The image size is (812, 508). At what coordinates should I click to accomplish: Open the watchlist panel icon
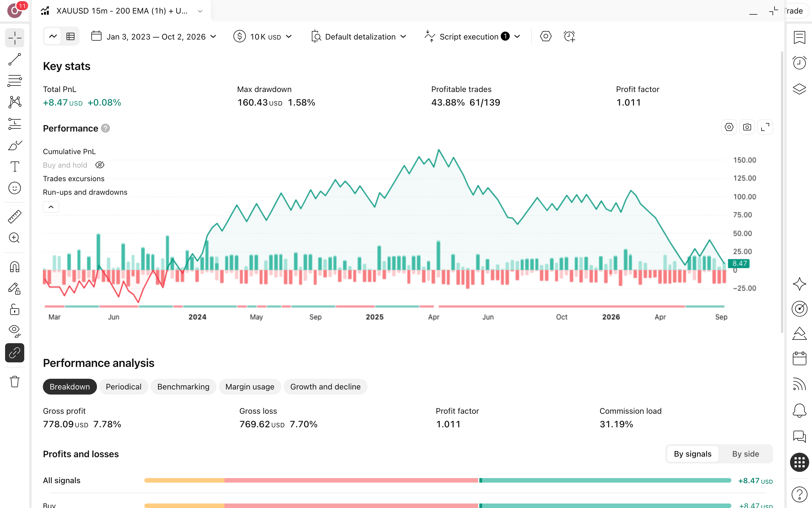(x=799, y=38)
